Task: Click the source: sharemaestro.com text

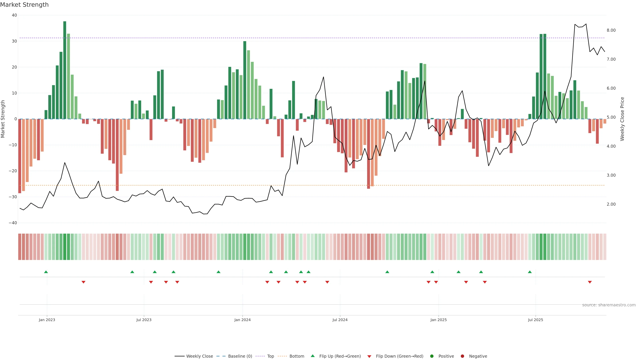Action: tap(609, 305)
